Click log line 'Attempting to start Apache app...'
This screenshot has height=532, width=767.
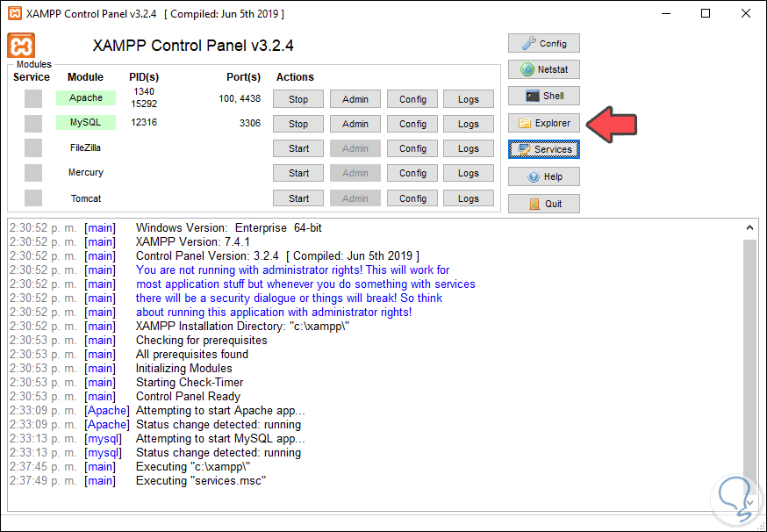pyautogui.click(x=220, y=411)
